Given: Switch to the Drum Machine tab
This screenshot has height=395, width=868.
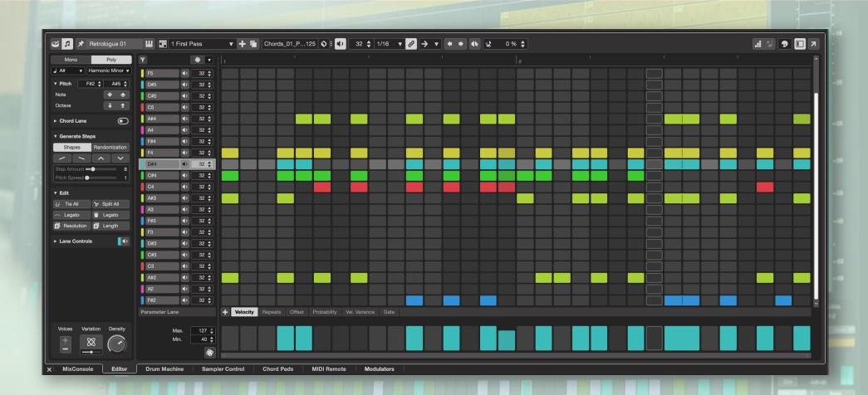Looking at the screenshot, I should click(163, 368).
